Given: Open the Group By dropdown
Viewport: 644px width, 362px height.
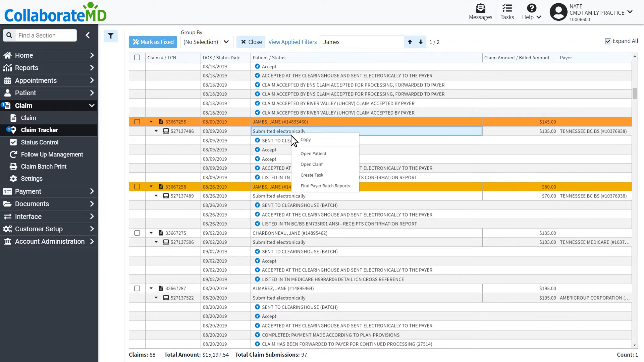Looking at the screenshot, I should (x=207, y=42).
